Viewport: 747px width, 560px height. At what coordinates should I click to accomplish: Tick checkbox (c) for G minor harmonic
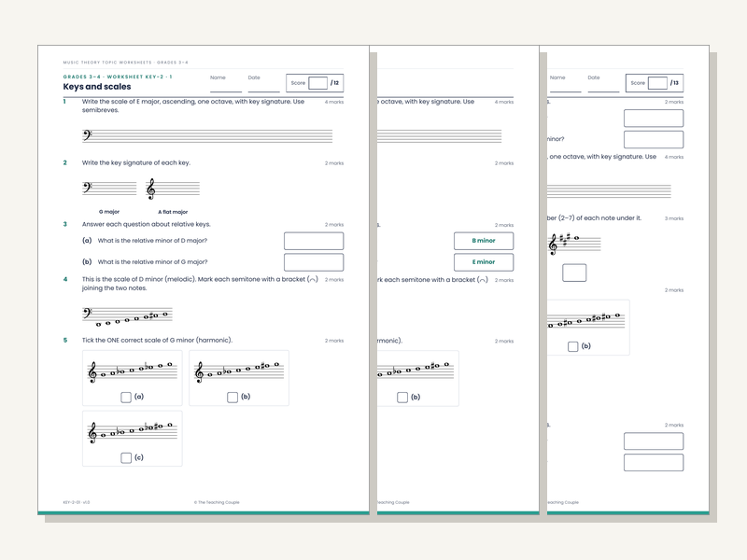point(126,458)
